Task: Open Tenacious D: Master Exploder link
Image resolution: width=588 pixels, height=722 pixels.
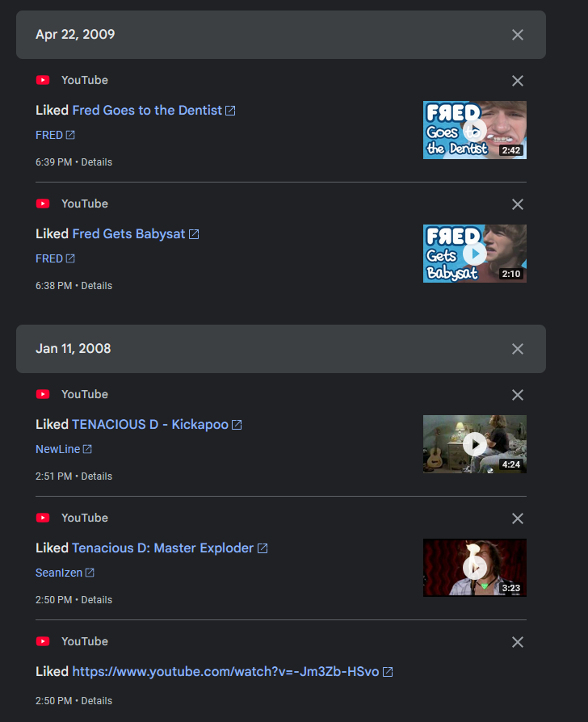Action: click(162, 548)
